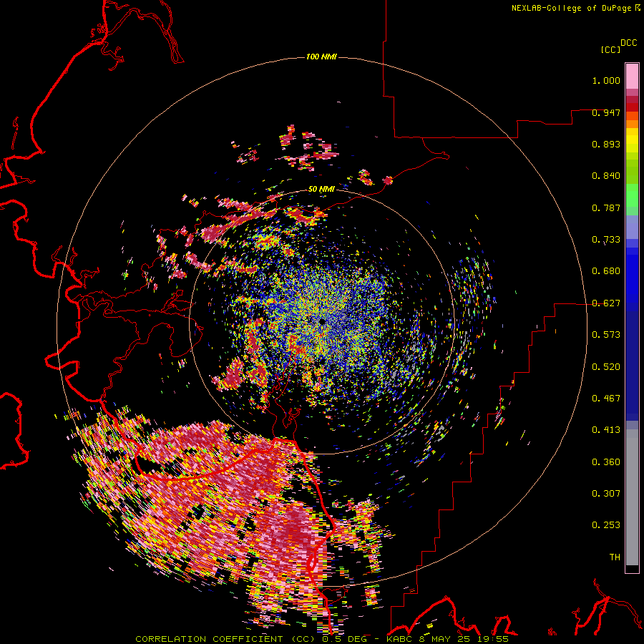The image size is (644, 644).
Task: Select the light pink segment of color bar
Action: [x=632, y=77]
